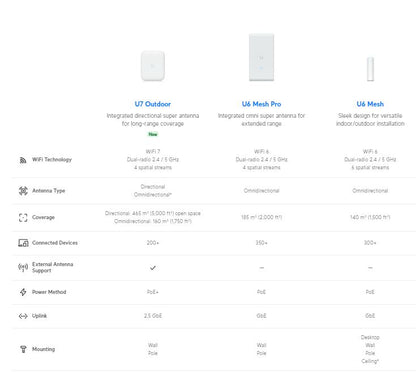Click the U6 Mesh Pro GbE uplink value
416x372 pixels.
tap(261, 316)
